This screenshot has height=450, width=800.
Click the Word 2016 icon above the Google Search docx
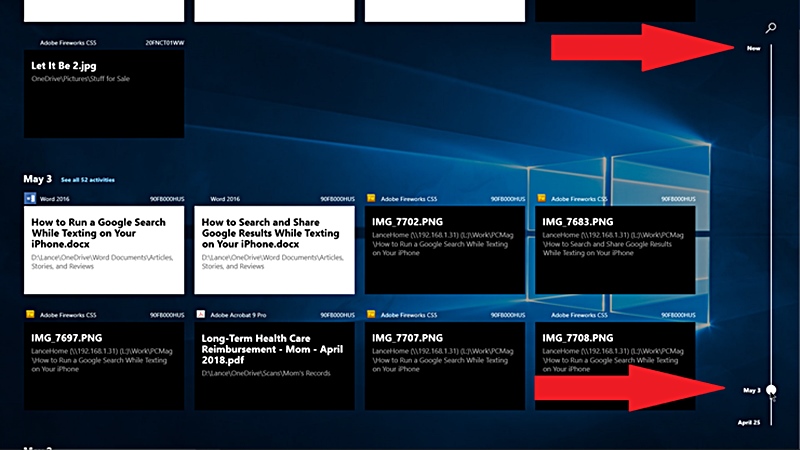(x=30, y=198)
